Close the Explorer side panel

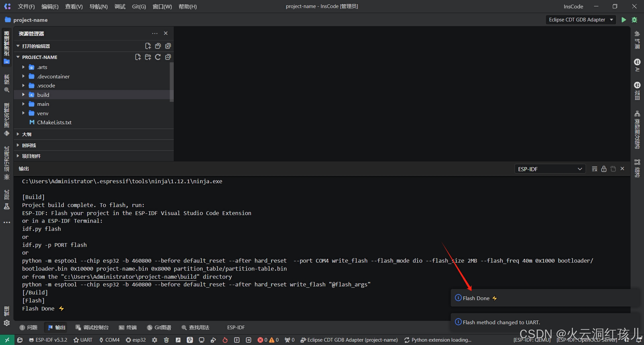[x=166, y=33]
